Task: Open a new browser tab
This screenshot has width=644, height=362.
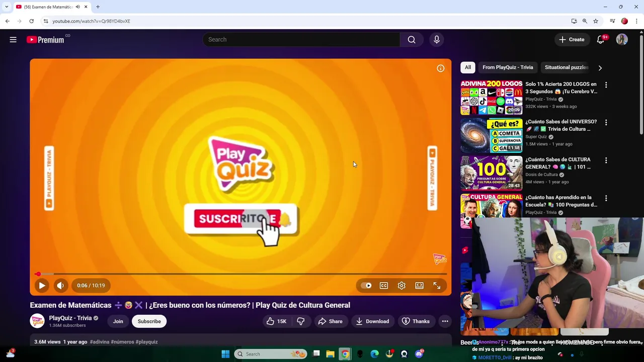Action: [98, 7]
